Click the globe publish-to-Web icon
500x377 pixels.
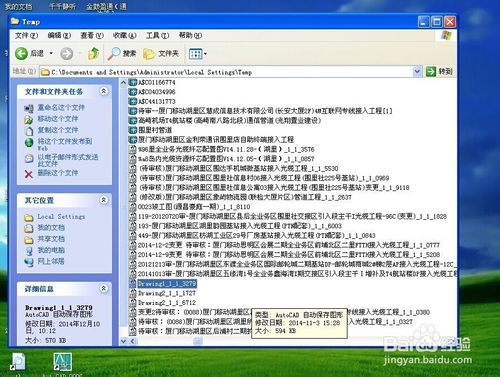click(29, 143)
